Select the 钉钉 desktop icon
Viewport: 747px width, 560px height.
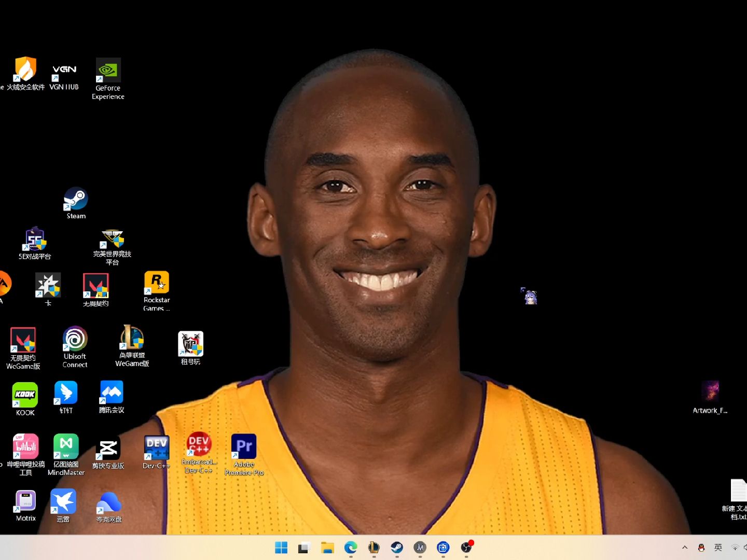pyautogui.click(x=66, y=397)
